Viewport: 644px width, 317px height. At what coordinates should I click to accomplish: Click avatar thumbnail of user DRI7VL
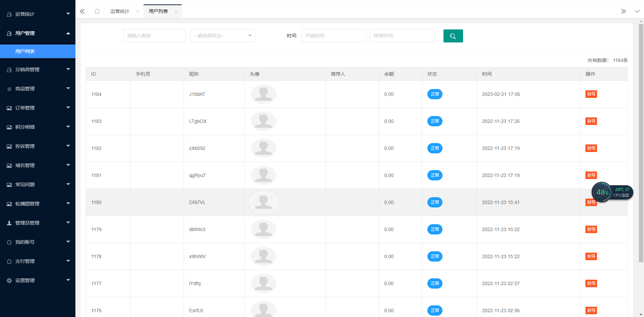[264, 202]
